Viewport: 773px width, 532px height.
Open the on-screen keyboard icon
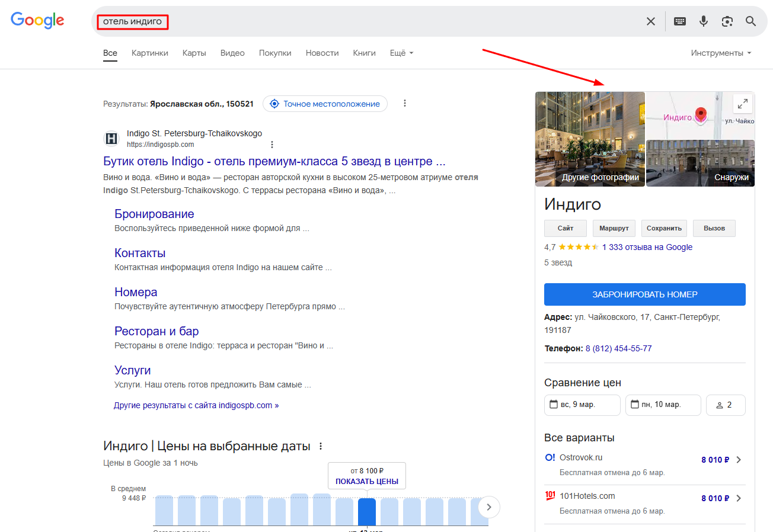[680, 21]
